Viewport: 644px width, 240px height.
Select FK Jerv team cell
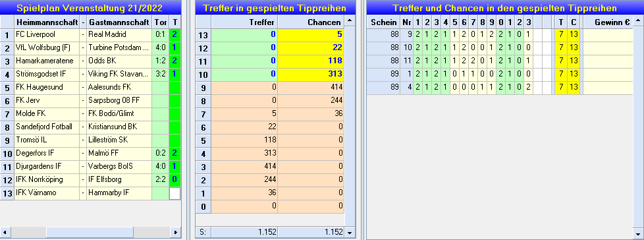[47, 101]
